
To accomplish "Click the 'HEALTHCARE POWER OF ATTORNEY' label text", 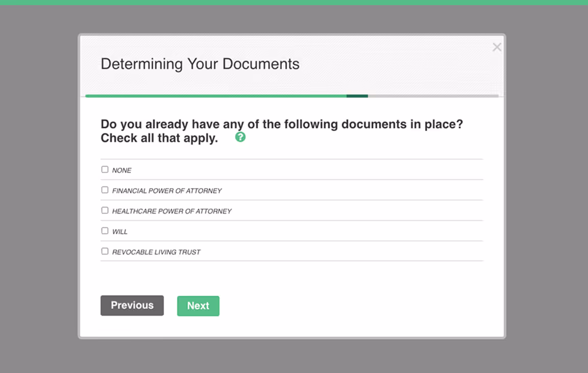I will coord(171,211).
